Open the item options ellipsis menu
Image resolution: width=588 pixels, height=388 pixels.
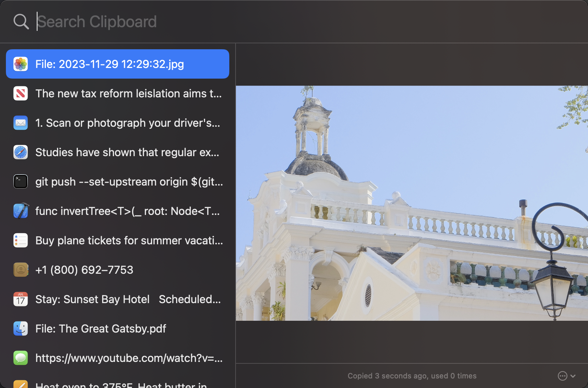[x=562, y=376]
